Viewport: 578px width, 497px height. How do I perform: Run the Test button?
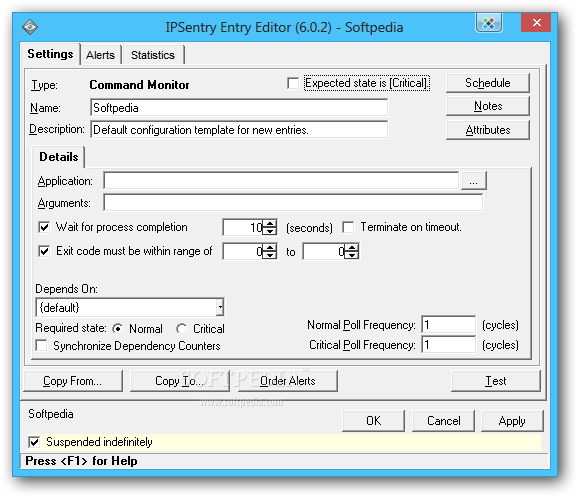pyautogui.click(x=496, y=381)
